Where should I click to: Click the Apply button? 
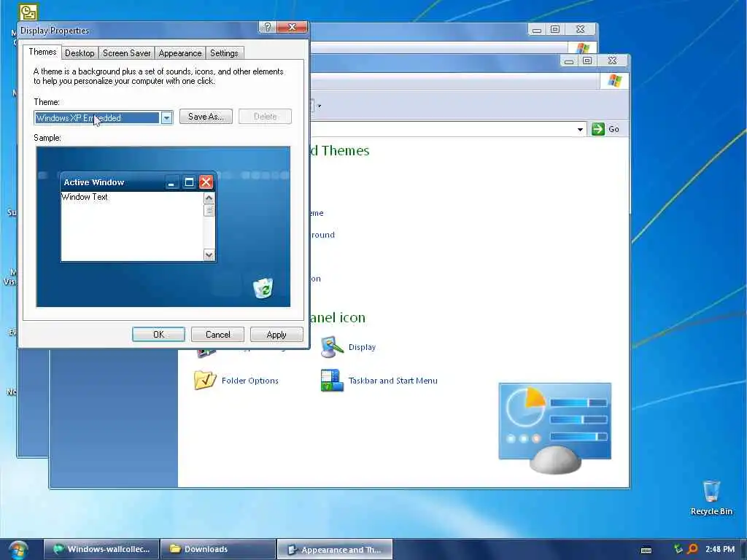click(276, 334)
